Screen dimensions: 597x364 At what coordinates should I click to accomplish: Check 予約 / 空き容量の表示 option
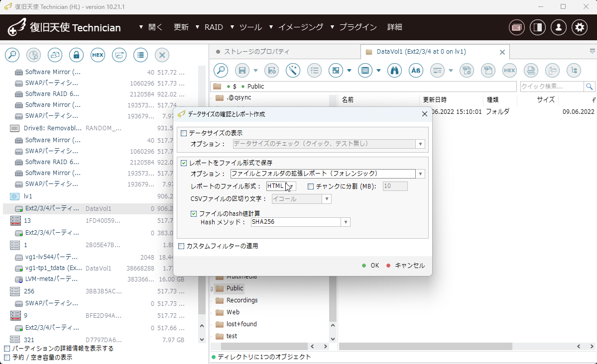tap(7, 358)
